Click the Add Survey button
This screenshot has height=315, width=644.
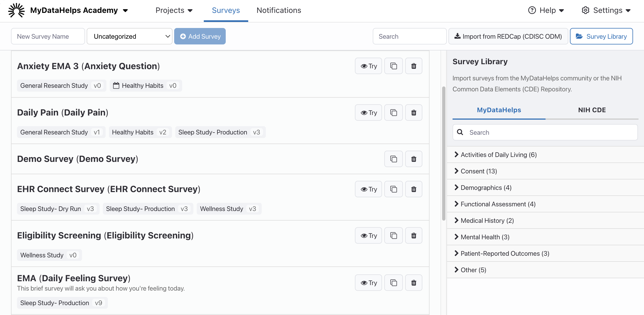[200, 36]
